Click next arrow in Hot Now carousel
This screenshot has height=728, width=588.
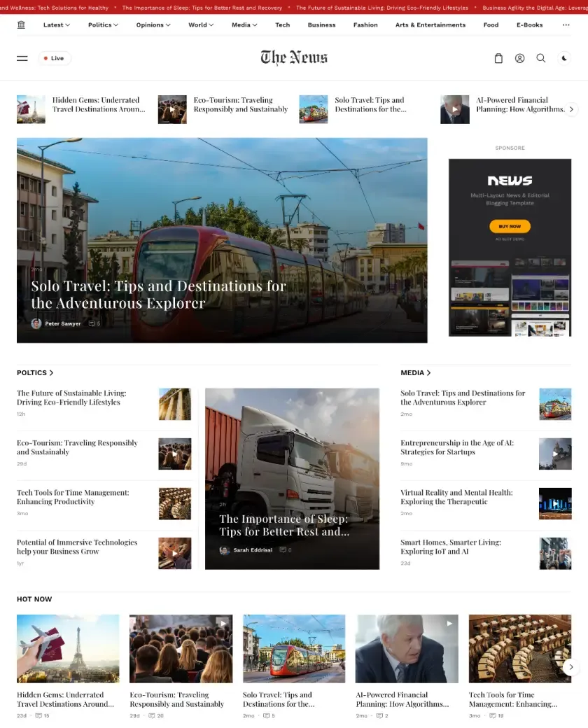(571, 667)
